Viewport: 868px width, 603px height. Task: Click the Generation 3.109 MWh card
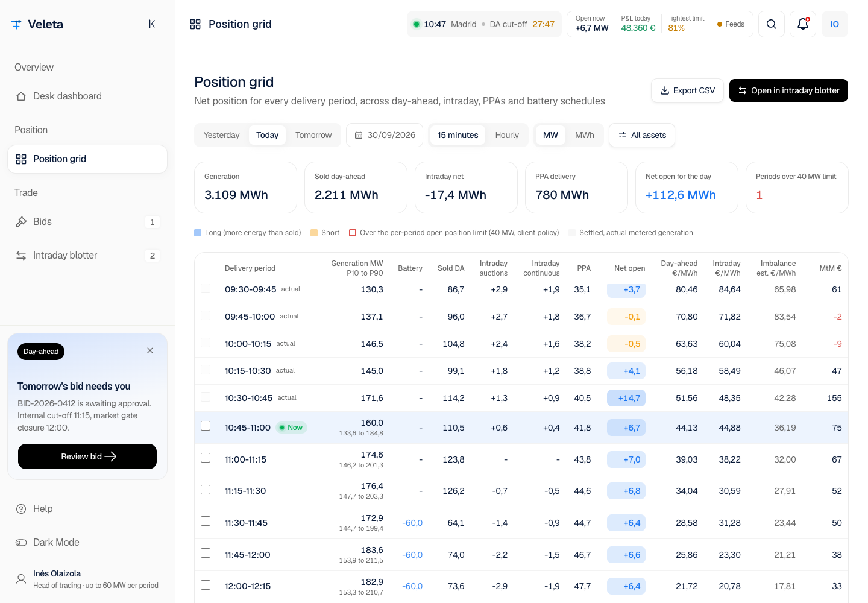[x=245, y=188]
